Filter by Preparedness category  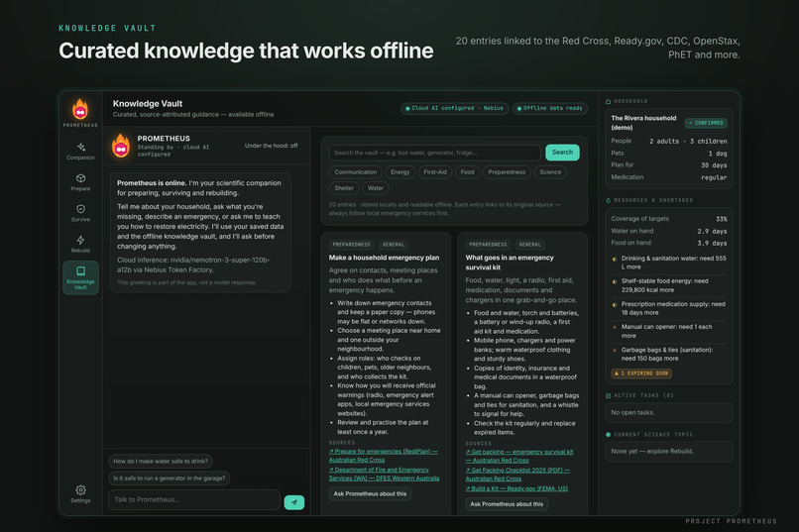(x=507, y=172)
